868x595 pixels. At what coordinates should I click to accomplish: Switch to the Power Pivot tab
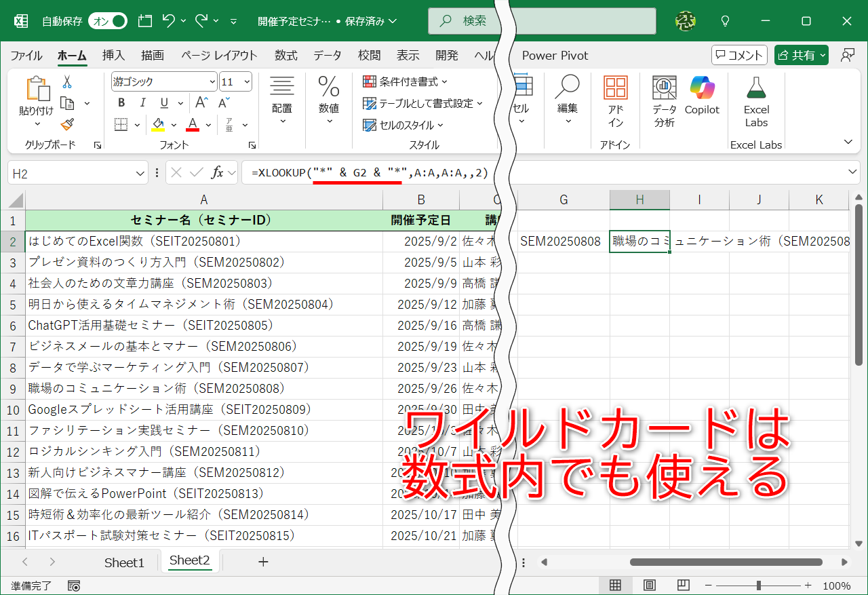point(555,55)
